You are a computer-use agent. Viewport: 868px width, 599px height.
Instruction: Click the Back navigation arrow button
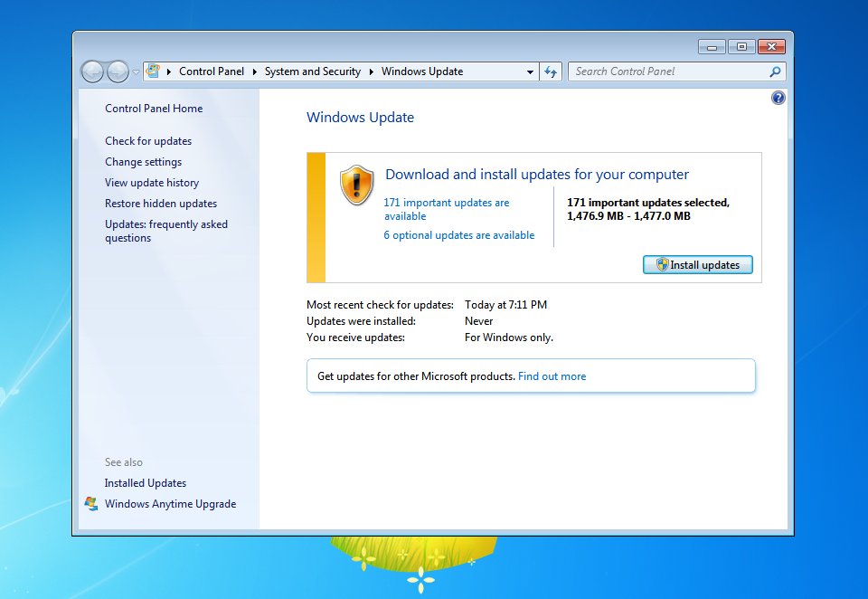pyautogui.click(x=92, y=71)
